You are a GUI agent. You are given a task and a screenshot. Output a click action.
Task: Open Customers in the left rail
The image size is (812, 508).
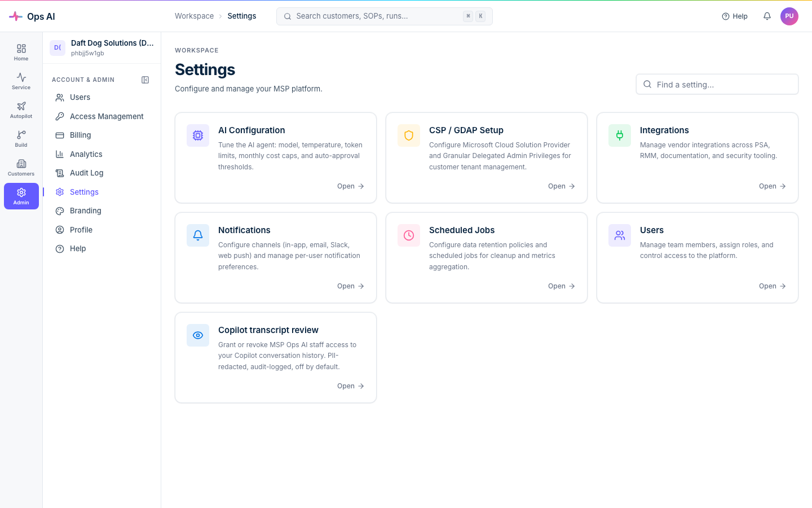click(21, 168)
